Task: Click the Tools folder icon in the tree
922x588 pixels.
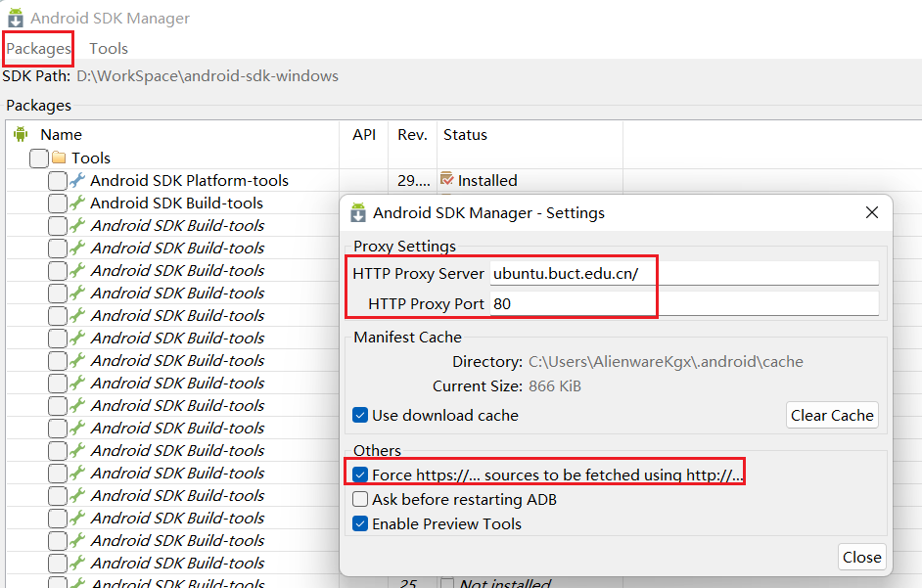Action: pos(59,158)
